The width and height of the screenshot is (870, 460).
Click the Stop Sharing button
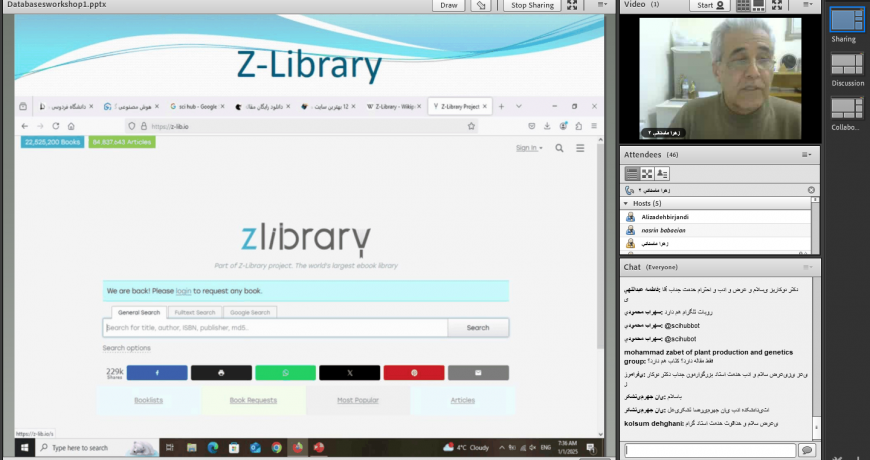coord(532,5)
